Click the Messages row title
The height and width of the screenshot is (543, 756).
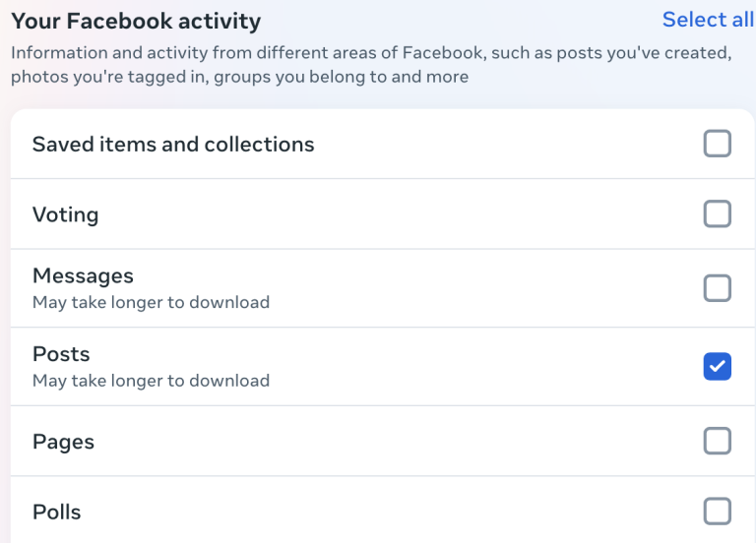83,276
